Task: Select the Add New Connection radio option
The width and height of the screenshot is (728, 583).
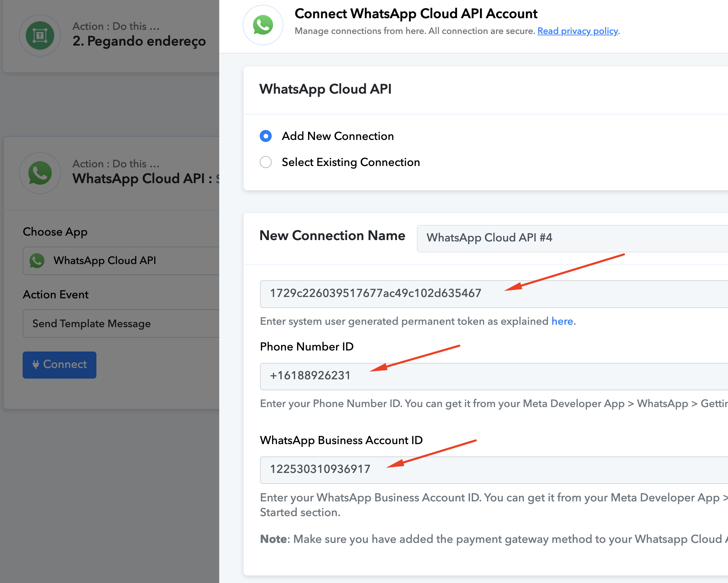Action: 266,136
